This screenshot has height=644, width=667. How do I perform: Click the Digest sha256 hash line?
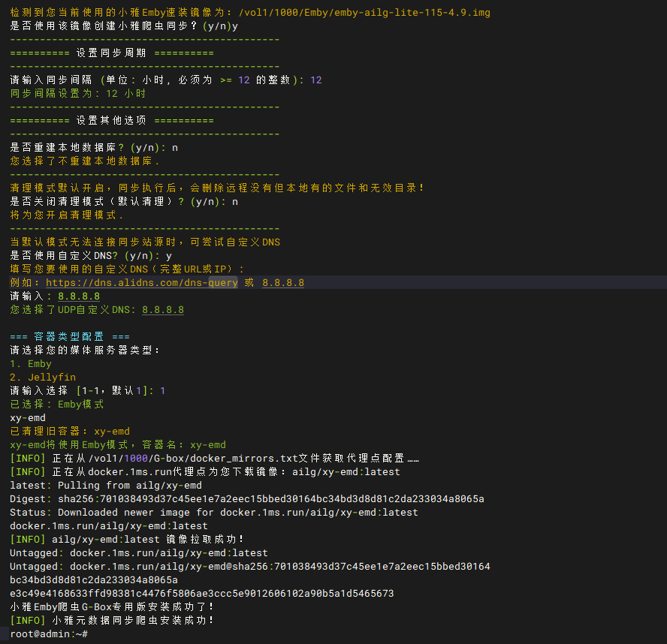pyautogui.click(x=248, y=498)
